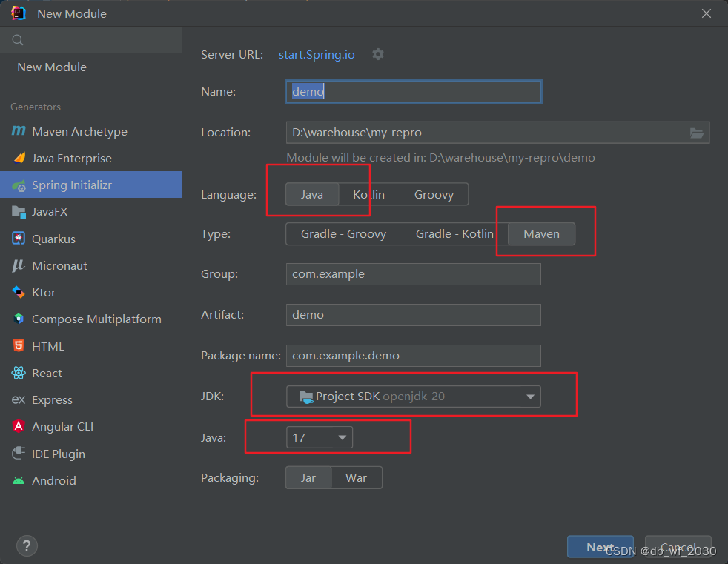Select Kotlin as the language

click(x=368, y=194)
